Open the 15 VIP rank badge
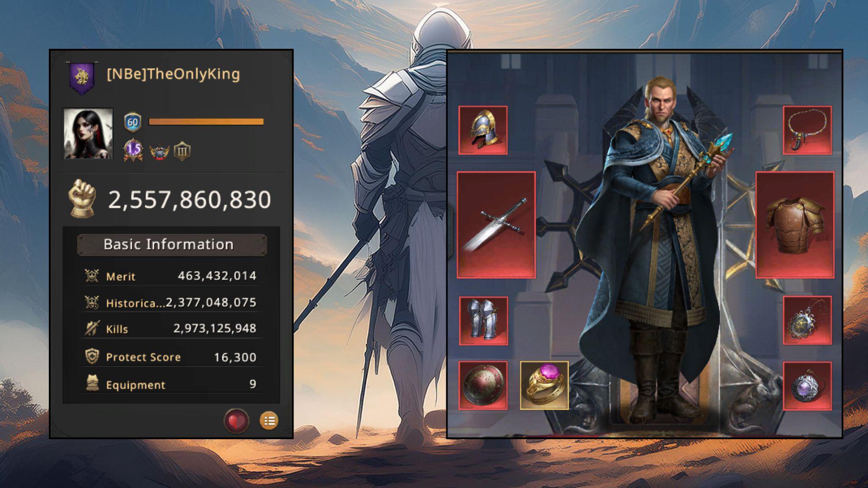Viewport: 868px width, 488px height. point(133,150)
